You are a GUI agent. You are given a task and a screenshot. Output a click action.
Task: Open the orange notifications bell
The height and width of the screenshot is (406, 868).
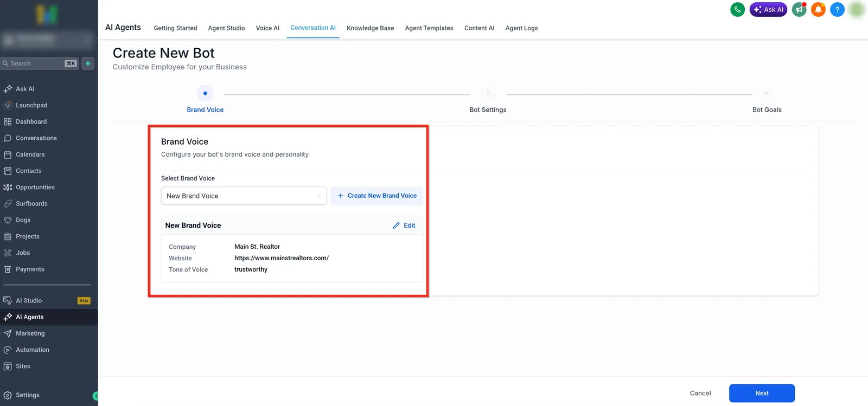[818, 9]
